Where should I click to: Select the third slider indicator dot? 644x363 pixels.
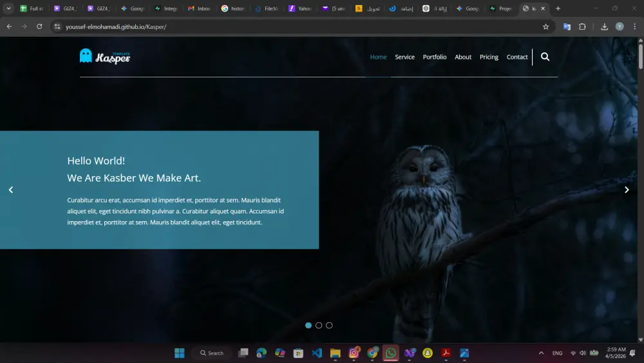pyautogui.click(x=329, y=325)
